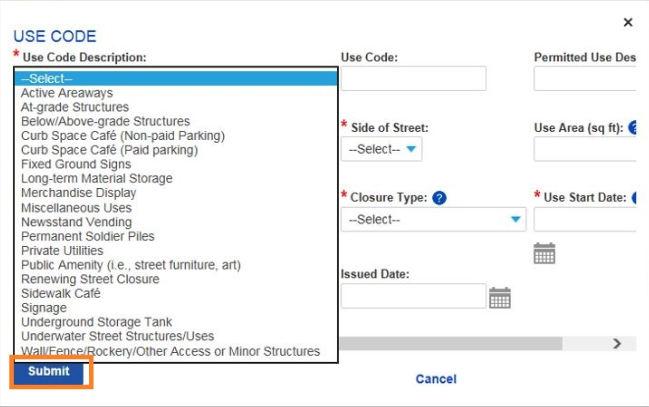Screen dimensions: 649x407
Task: Expand the Side of Street dropdown
Action: 382,150
